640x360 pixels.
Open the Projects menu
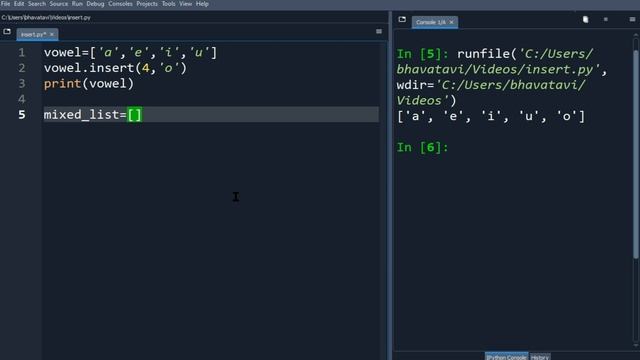click(x=147, y=4)
